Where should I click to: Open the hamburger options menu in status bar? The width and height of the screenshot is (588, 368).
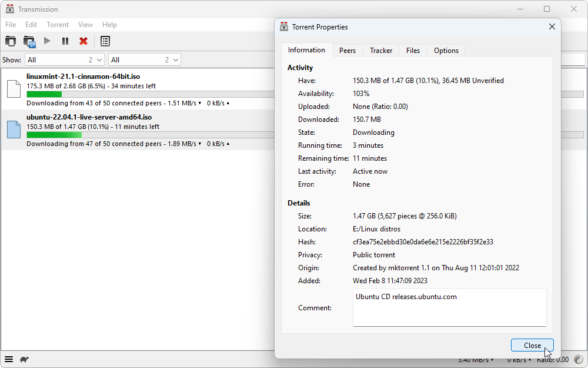(x=9, y=359)
